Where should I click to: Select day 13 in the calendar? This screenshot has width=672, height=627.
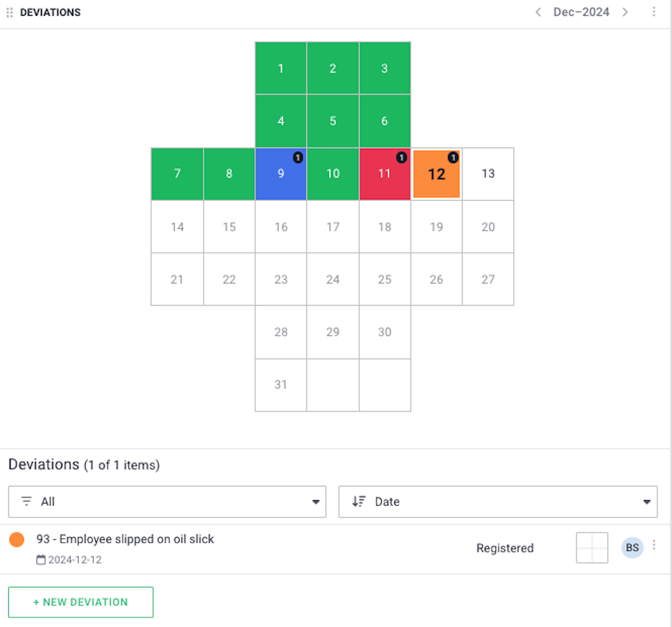(488, 174)
